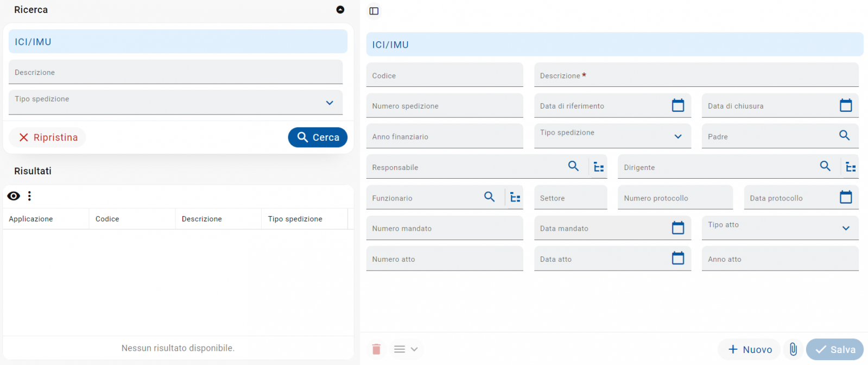Click the ICI/IMU header in search panel
This screenshot has height=365, width=868.
[178, 42]
